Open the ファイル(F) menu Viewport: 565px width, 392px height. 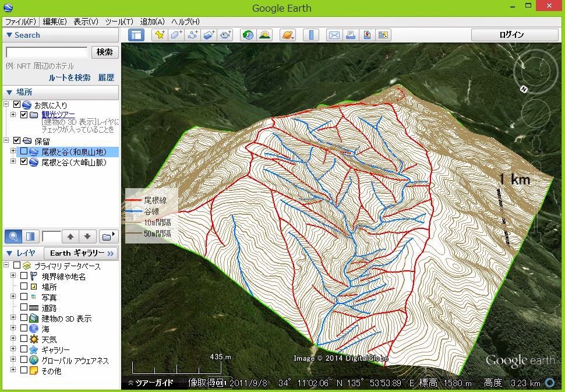(20, 22)
